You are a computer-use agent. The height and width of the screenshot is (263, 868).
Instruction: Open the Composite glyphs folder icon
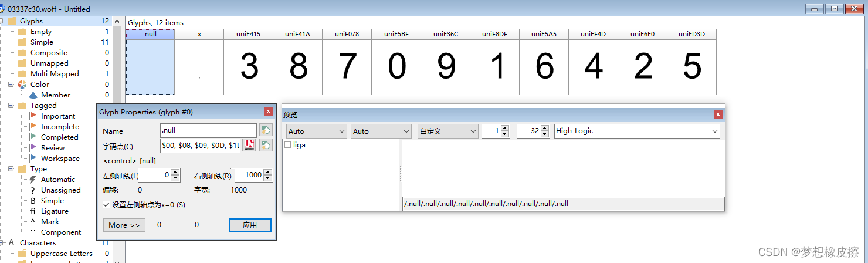point(22,53)
